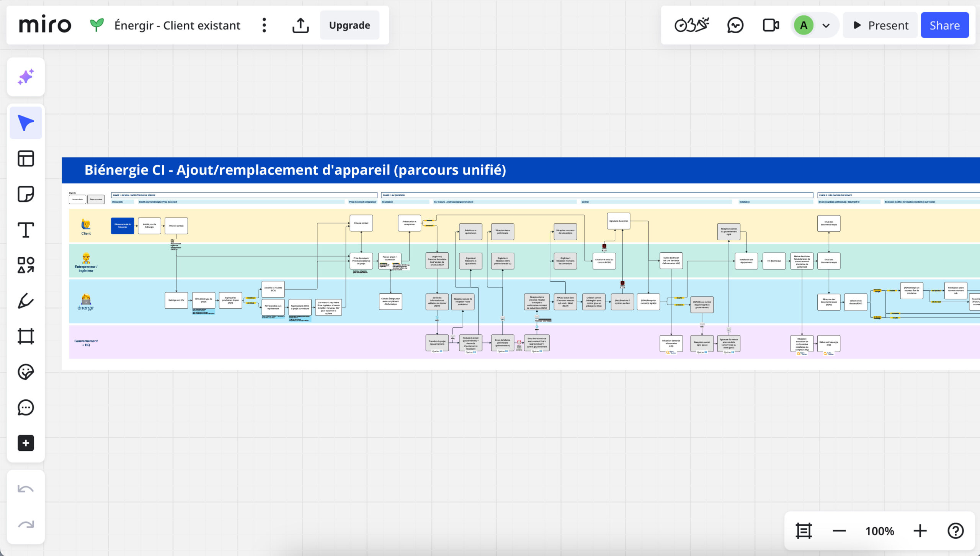
Task: Select the pen drawing tool
Action: [x=26, y=301]
